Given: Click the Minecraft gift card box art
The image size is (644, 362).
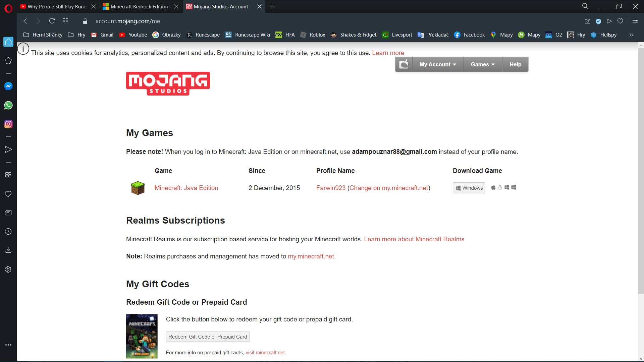Looking at the screenshot, I should point(142,336).
